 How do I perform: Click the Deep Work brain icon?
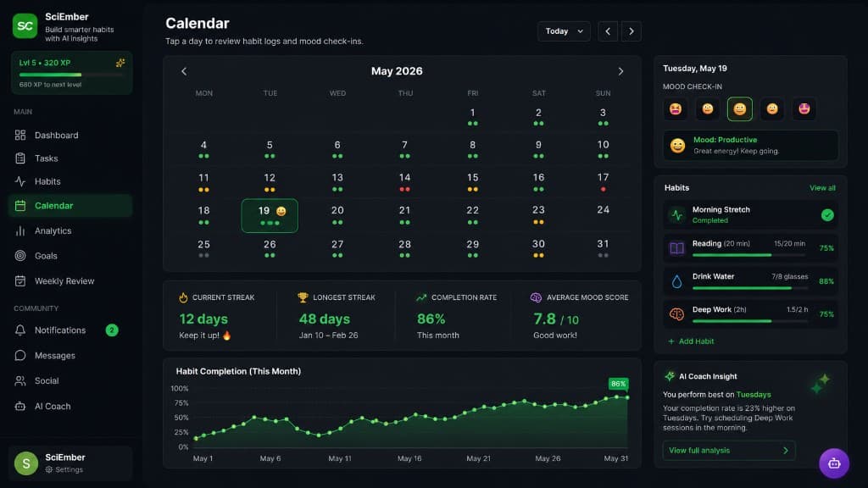tap(676, 314)
